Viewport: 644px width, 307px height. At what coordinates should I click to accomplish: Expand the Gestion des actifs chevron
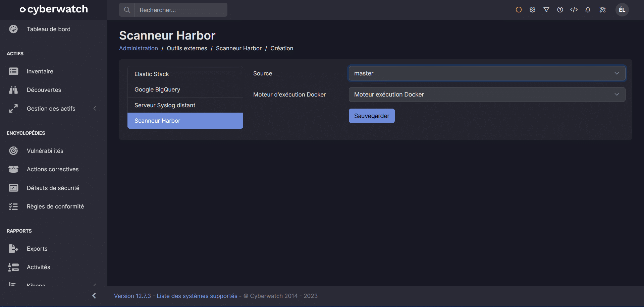pos(95,109)
